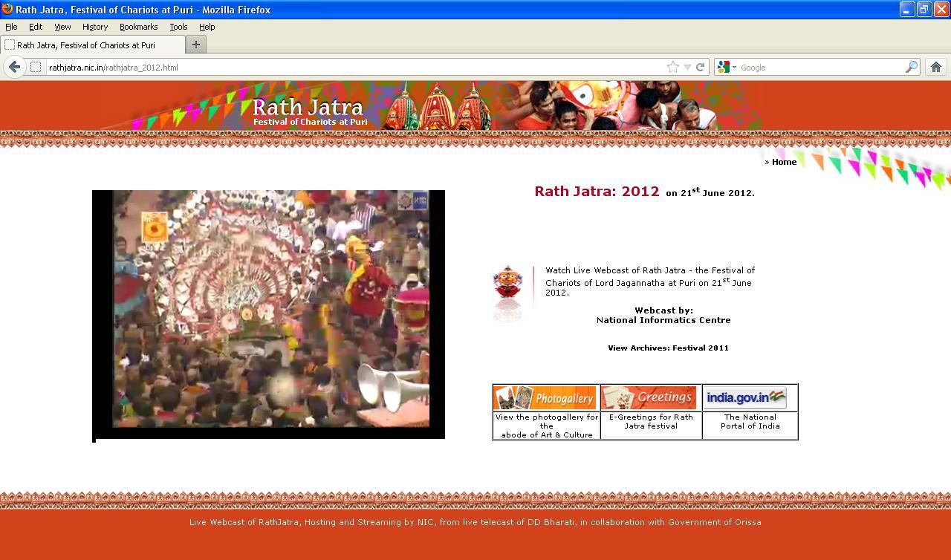Close the Firefox window
This screenshot has width=951, height=560.
tap(941, 9)
